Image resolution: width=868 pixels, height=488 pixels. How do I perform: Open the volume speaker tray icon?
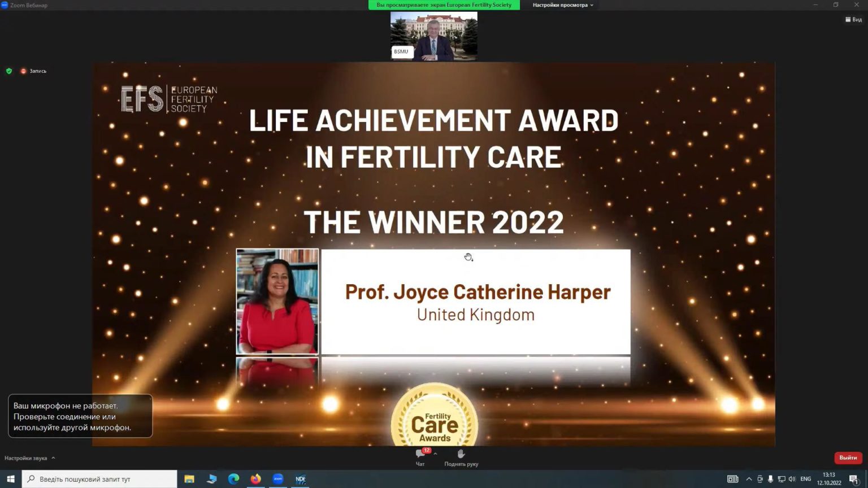click(x=792, y=479)
